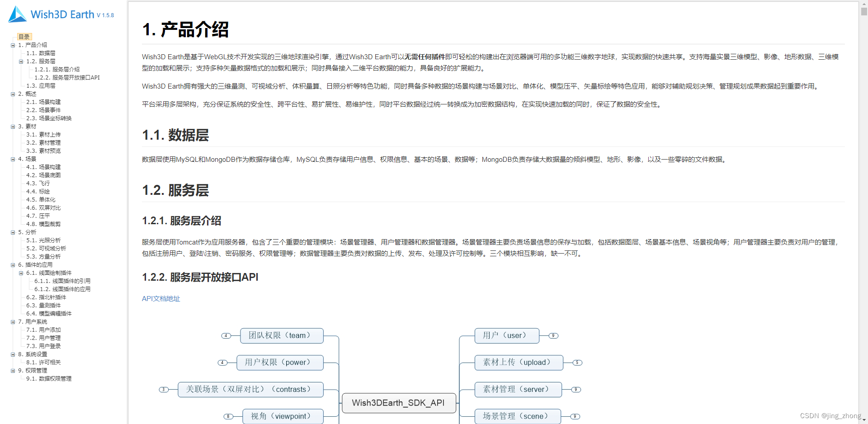This screenshot has height=424, width=868.
Task: Expand child count badge beside 素材上传 node
Action: pos(577,363)
